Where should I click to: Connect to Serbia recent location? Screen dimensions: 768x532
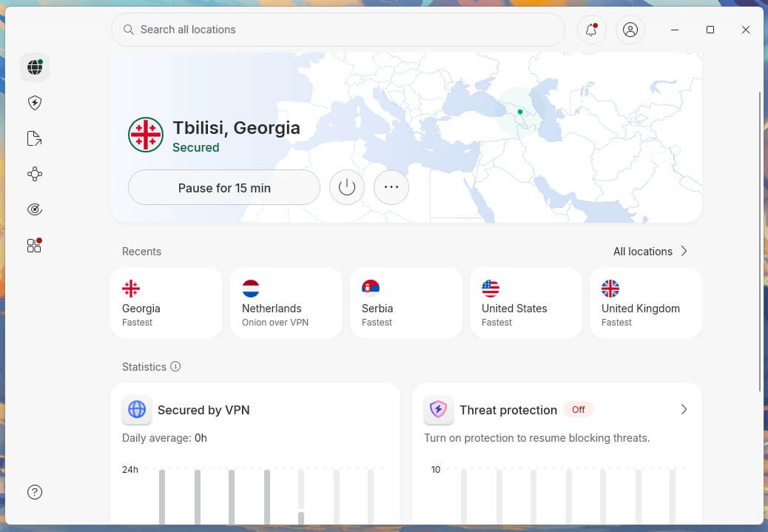pos(406,303)
